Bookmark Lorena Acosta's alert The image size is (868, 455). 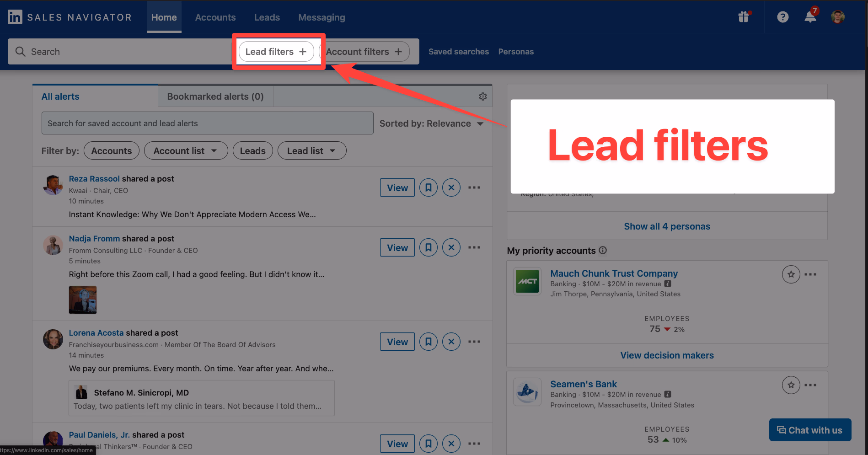(429, 342)
